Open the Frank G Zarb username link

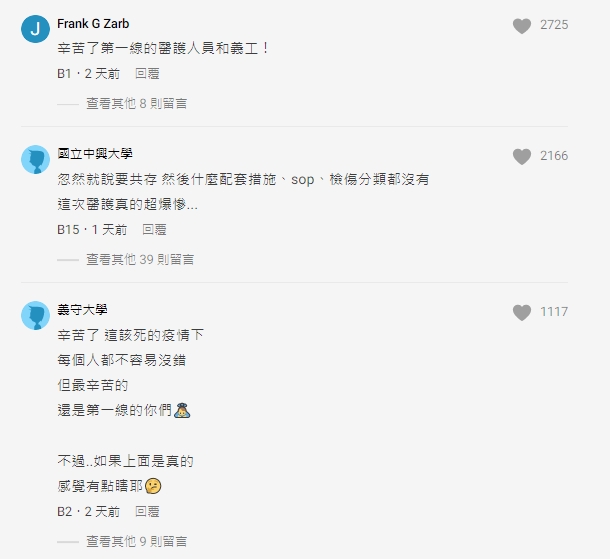pos(93,24)
